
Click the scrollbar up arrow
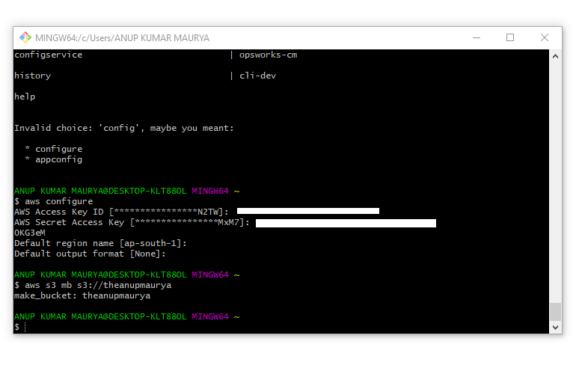coord(555,56)
